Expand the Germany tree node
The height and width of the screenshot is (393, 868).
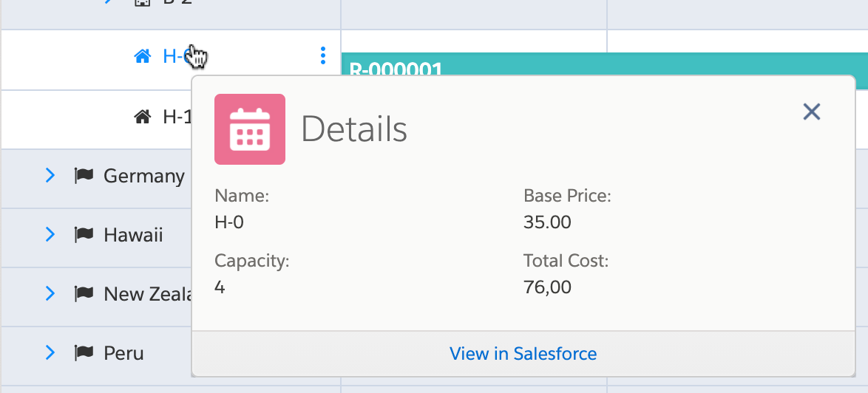50,175
